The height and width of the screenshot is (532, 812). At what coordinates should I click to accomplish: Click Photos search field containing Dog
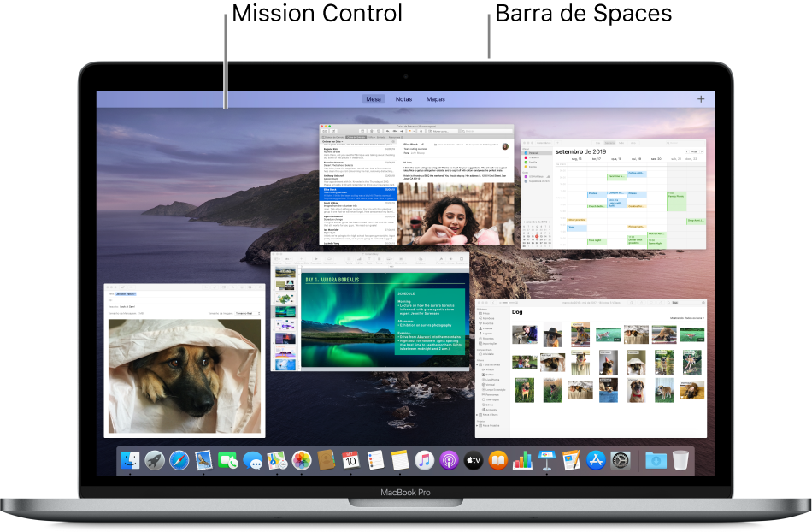687,303
